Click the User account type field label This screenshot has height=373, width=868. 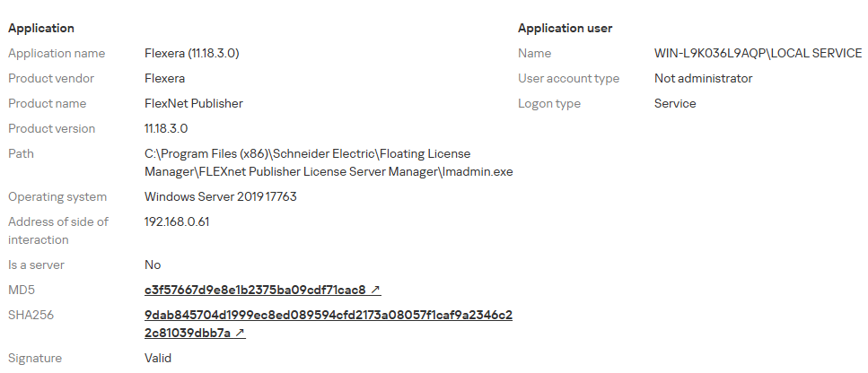(x=568, y=79)
